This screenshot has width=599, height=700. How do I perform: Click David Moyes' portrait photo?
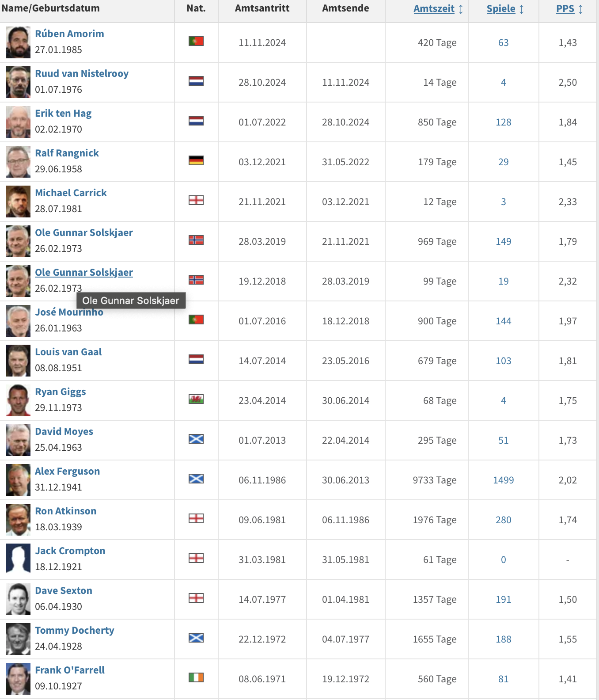[x=18, y=440]
